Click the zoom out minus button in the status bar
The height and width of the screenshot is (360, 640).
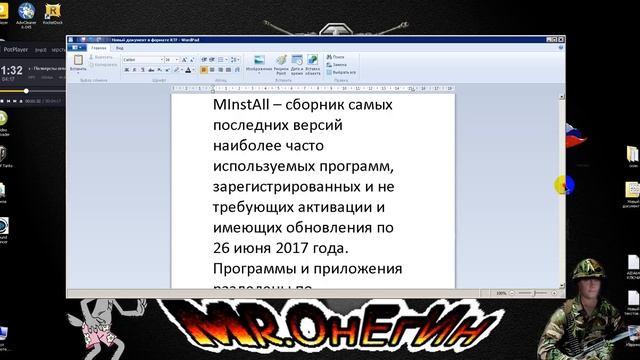[512, 293]
